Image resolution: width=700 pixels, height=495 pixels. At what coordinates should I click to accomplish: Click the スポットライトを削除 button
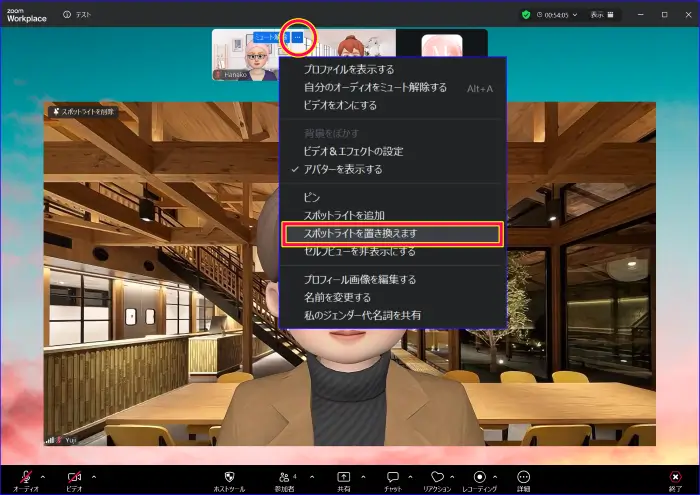[83, 112]
